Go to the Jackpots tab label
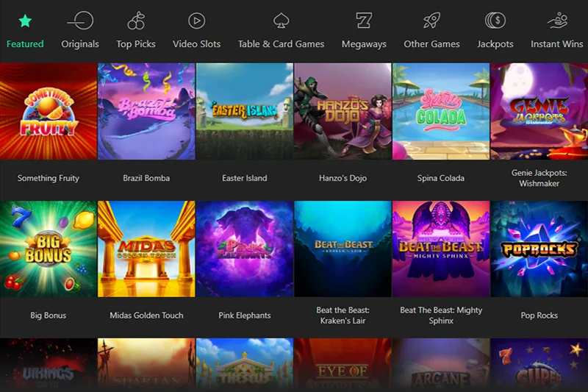This screenshot has height=392, width=588. click(495, 44)
